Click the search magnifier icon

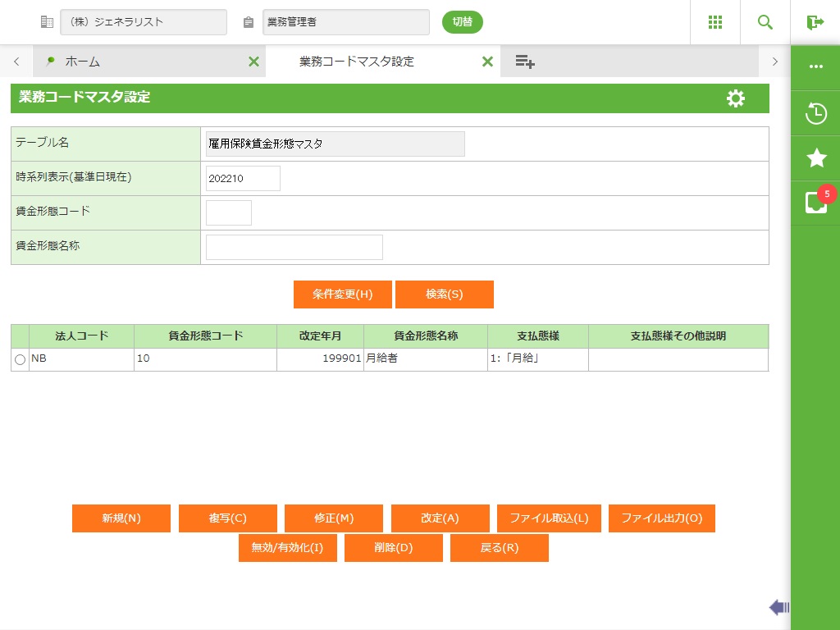coord(765,22)
